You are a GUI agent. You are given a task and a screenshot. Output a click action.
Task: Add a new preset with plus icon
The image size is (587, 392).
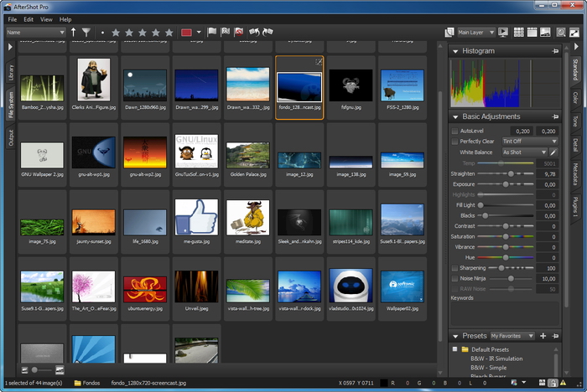point(543,336)
